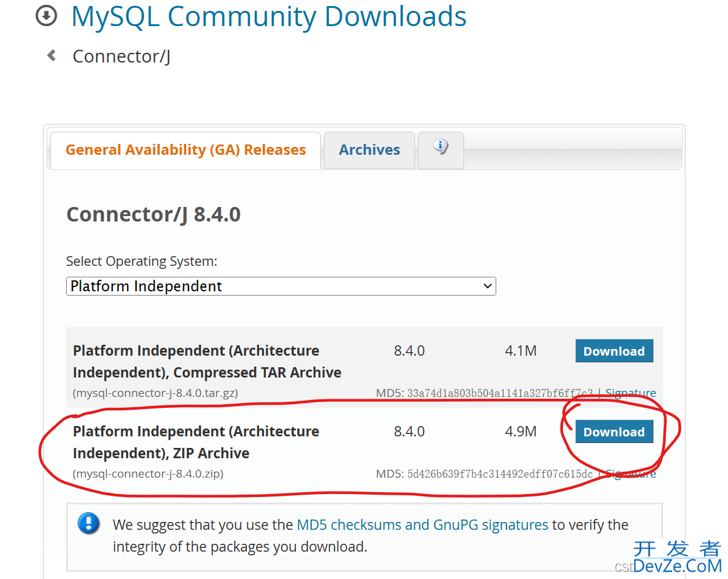Click the Connector/J breadcrumb text
Viewport: 728px width, 579px height.
(121, 56)
